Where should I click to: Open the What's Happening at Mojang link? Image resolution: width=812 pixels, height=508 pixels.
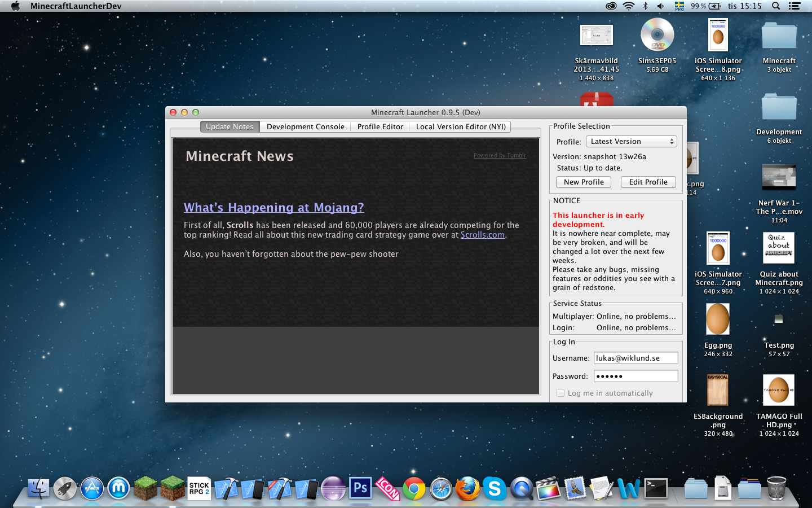tap(273, 208)
